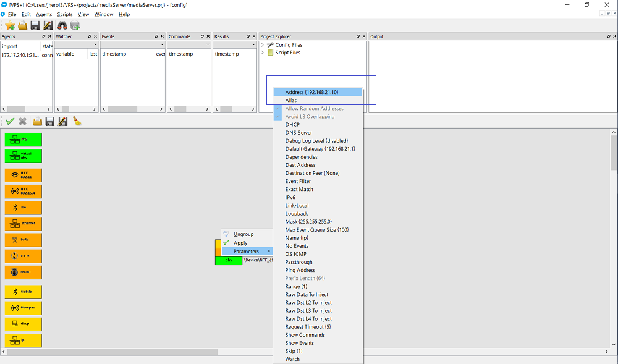Select the NB-IoT block in palette

pos(23,272)
